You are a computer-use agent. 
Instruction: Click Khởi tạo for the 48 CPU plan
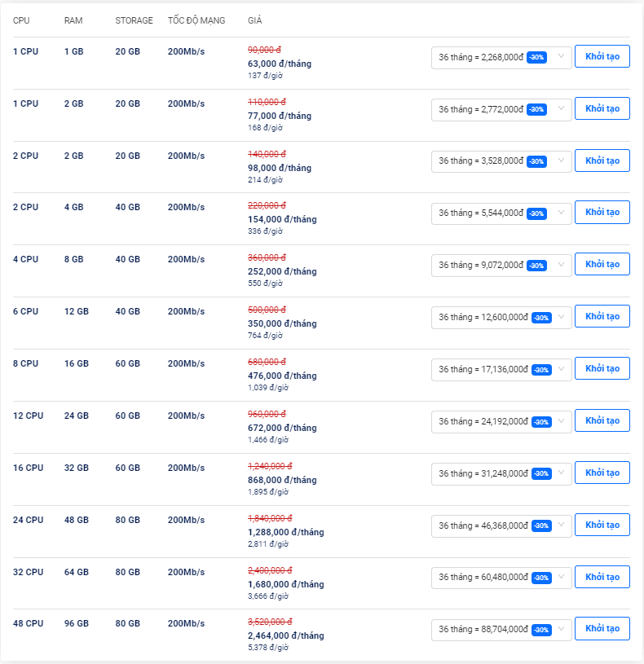pos(602,628)
